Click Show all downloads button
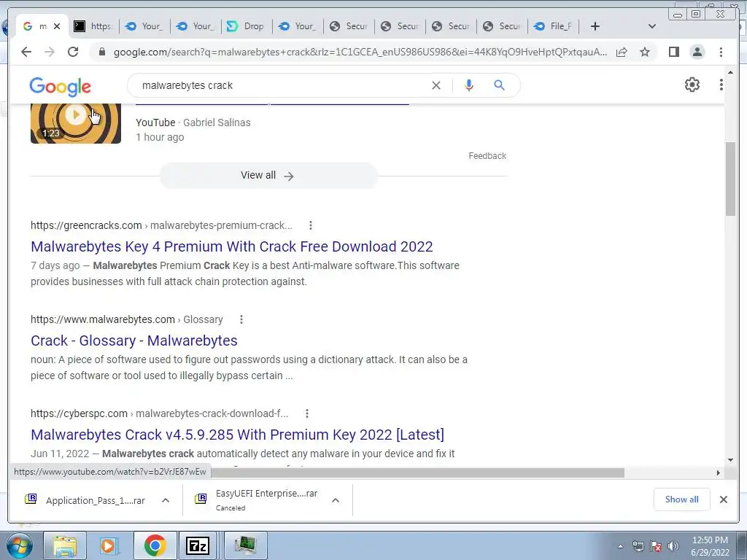Viewport: 747px width, 560px height. (682, 499)
